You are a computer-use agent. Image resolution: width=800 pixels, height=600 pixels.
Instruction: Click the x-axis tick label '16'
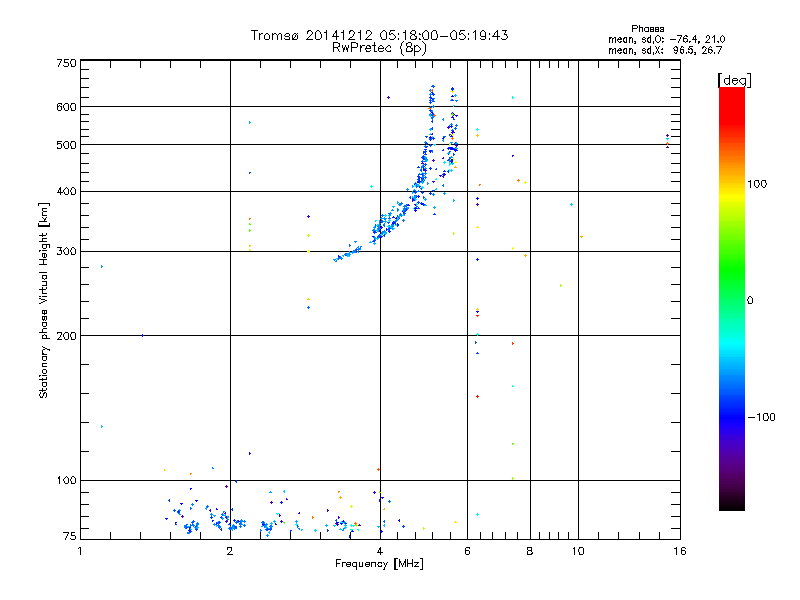click(x=680, y=551)
